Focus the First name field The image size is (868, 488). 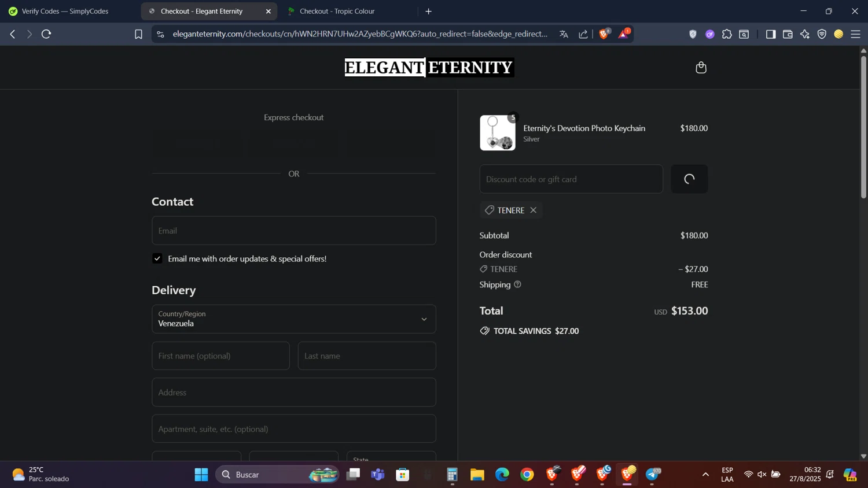[220, 356]
